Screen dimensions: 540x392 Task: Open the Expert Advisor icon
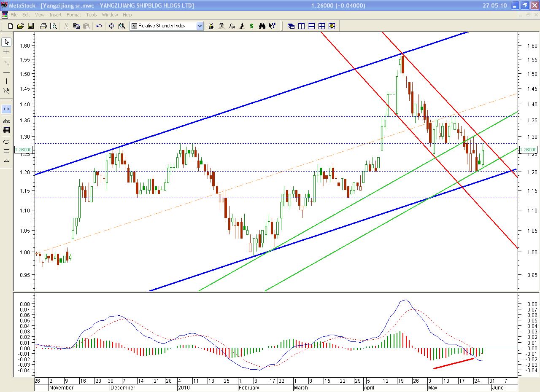point(211,26)
